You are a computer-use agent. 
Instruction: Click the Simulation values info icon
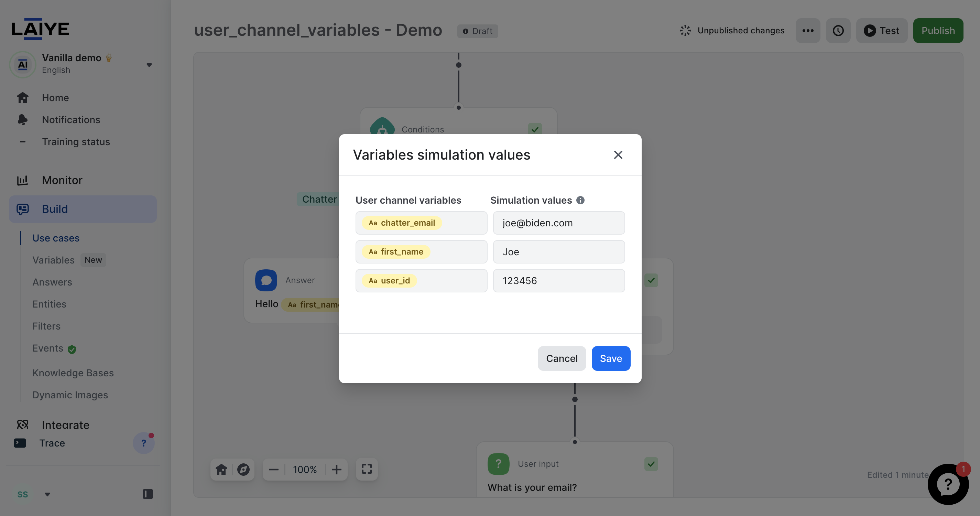pos(580,200)
